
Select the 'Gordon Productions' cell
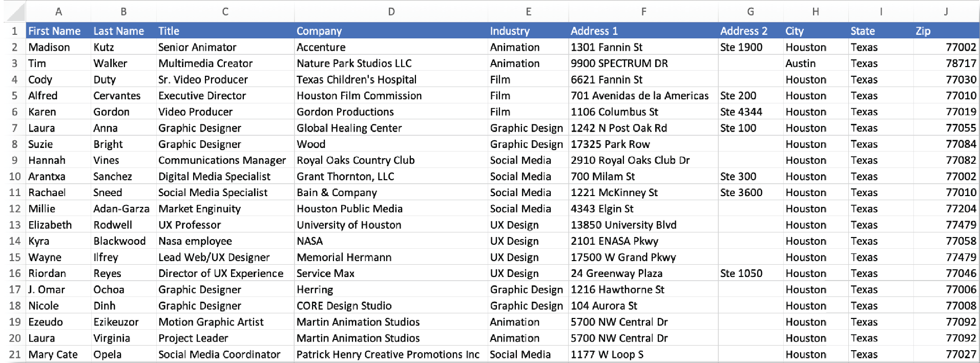tap(391, 112)
